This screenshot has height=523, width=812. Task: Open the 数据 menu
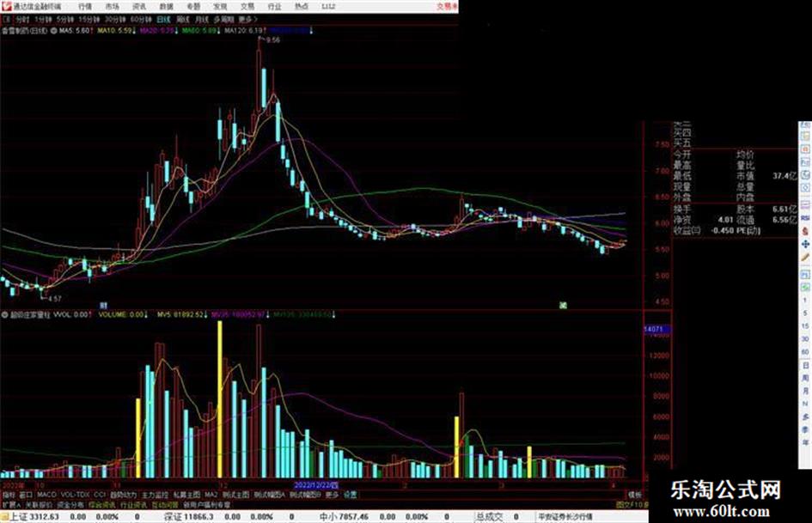coord(166,7)
